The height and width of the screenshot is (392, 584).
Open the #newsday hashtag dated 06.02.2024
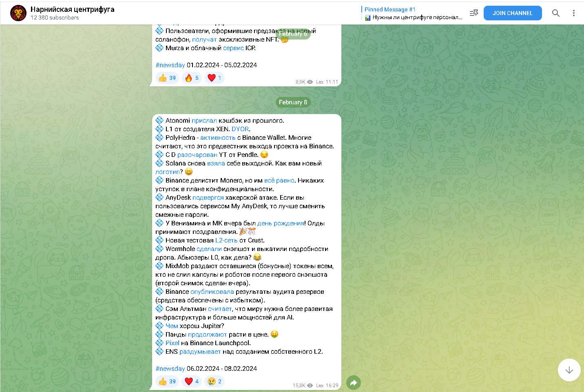(170, 368)
